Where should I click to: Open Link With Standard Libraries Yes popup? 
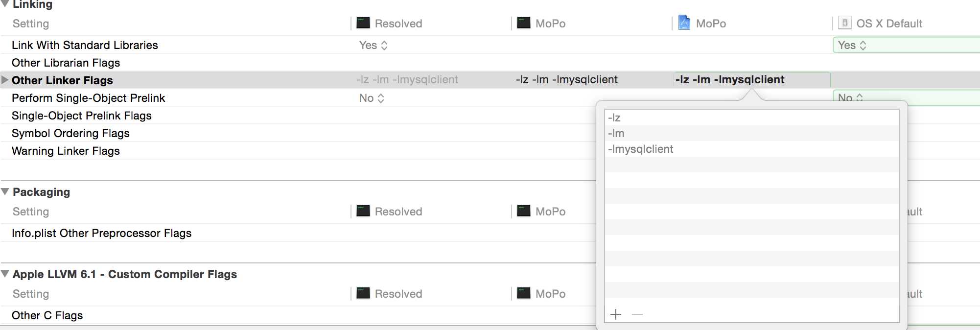pos(373,45)
